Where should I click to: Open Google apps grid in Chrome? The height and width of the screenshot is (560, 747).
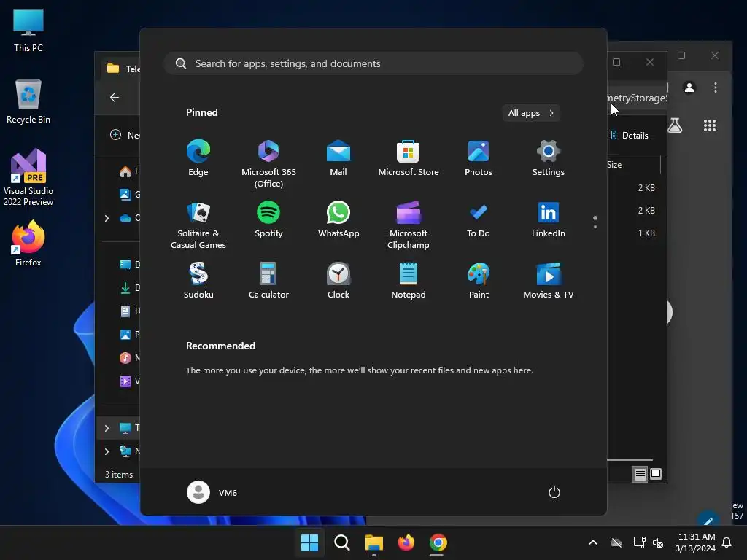point(710,125)
